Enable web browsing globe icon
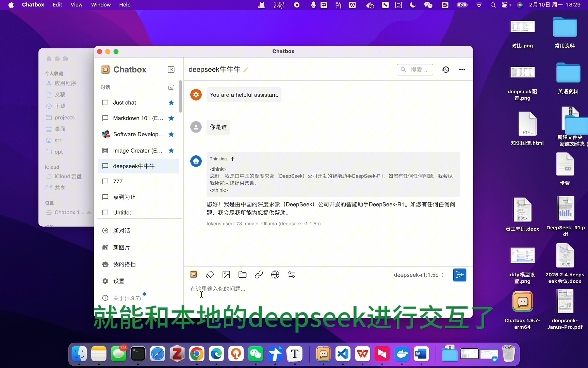The height and width of the screenshot is (368, 588). (x=275, y=275)
